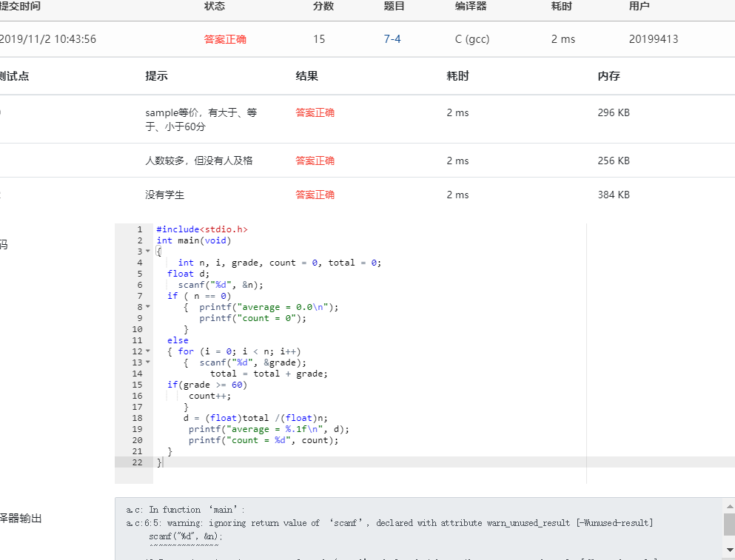
Task: Click hint 没有学生
Action: (164, 195)
